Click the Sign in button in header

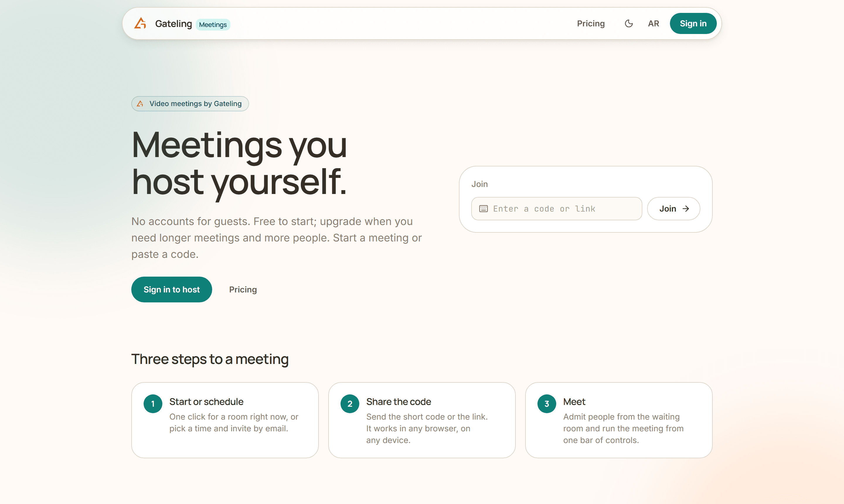point(693,23)
